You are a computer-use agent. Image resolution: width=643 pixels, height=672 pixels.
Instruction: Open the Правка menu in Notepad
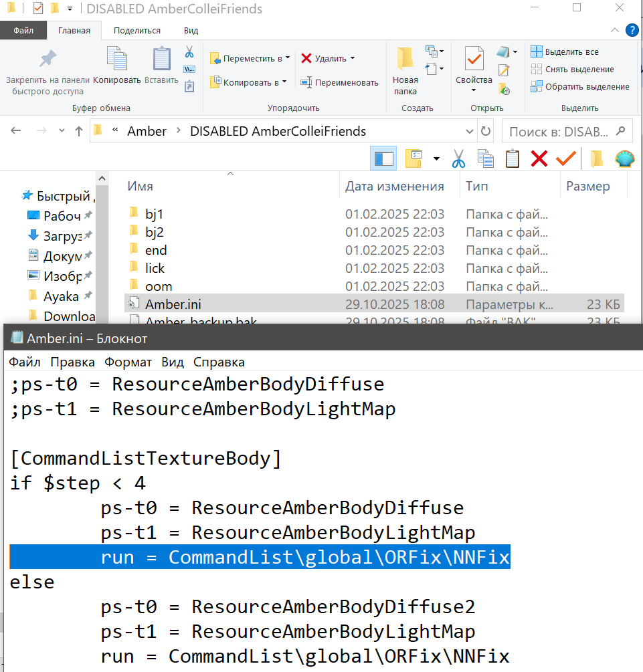pyautogui.click(x=72, y=362)
